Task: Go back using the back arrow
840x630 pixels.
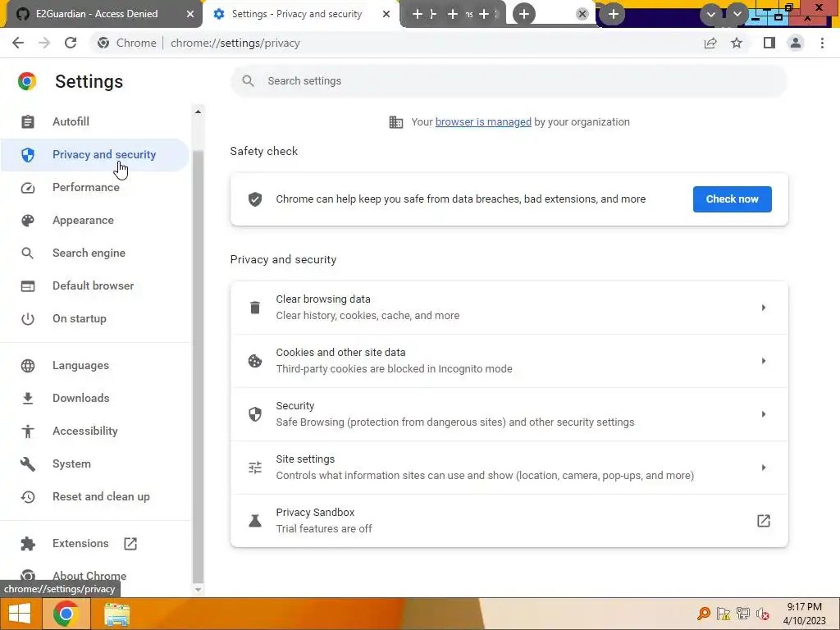Action: pyautogui.click(x=18, y=43)
